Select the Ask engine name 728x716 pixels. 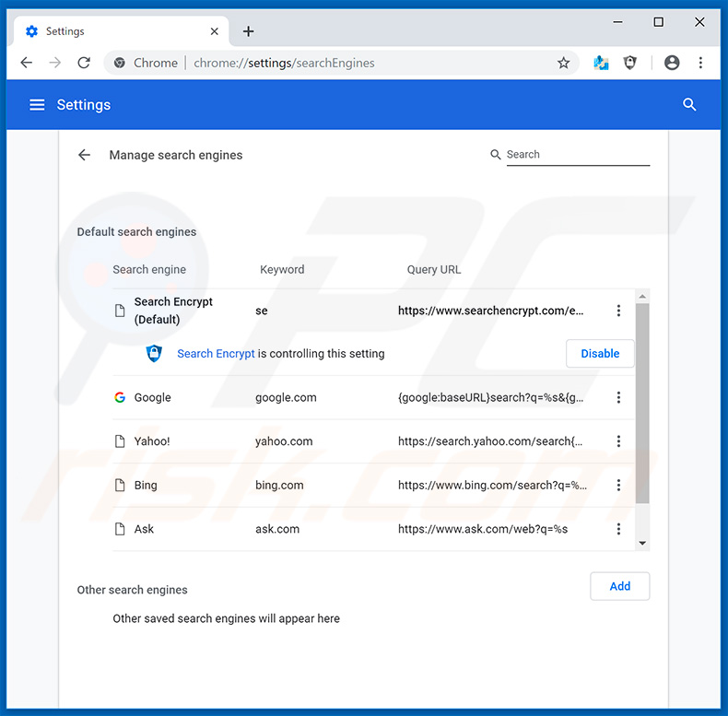click(144, 529)
